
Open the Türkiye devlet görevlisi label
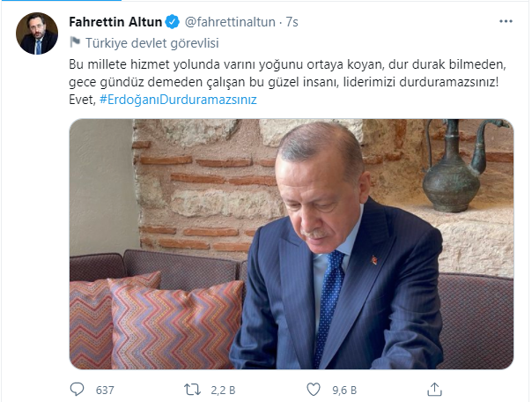[x=152, y=43]
